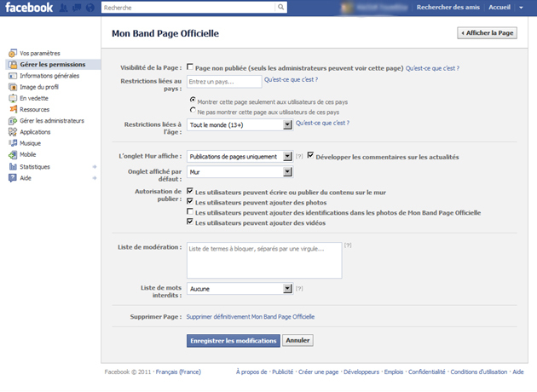Toggle the Page non publiée checkbox
Viewport: 537px width, 392px height.
(x=190, y=66)
